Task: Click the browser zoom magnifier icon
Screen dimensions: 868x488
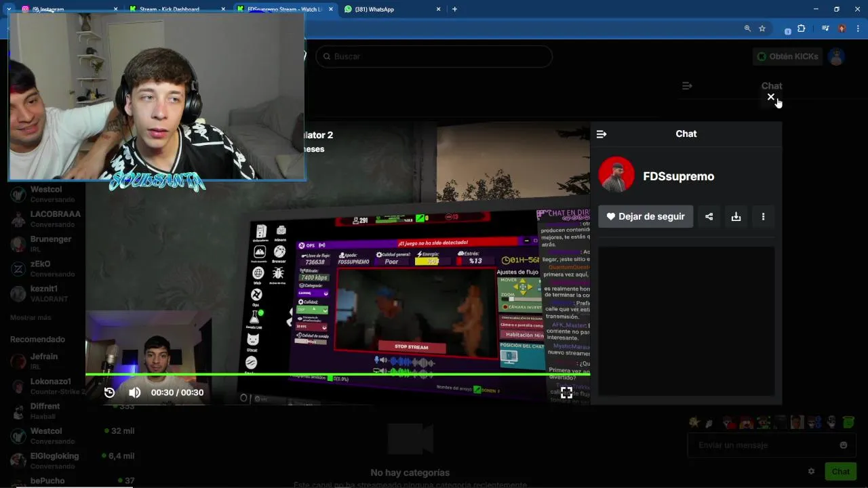Action: [747, 28]
